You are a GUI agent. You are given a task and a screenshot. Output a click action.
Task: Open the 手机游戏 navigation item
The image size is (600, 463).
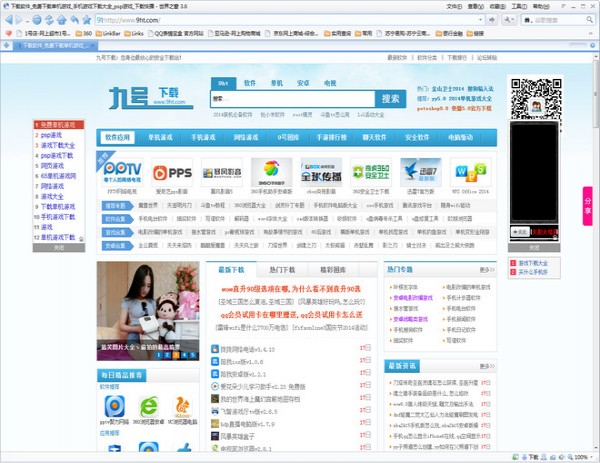tap(203, 137)
